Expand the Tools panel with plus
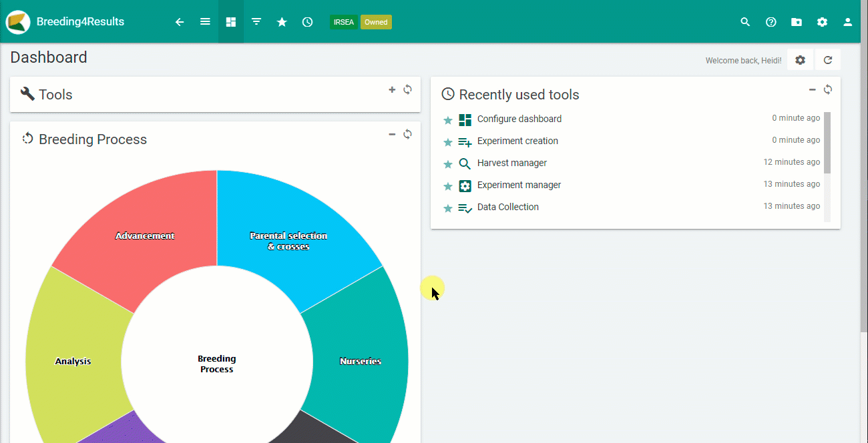868x443 pixels. click(392, 89)
